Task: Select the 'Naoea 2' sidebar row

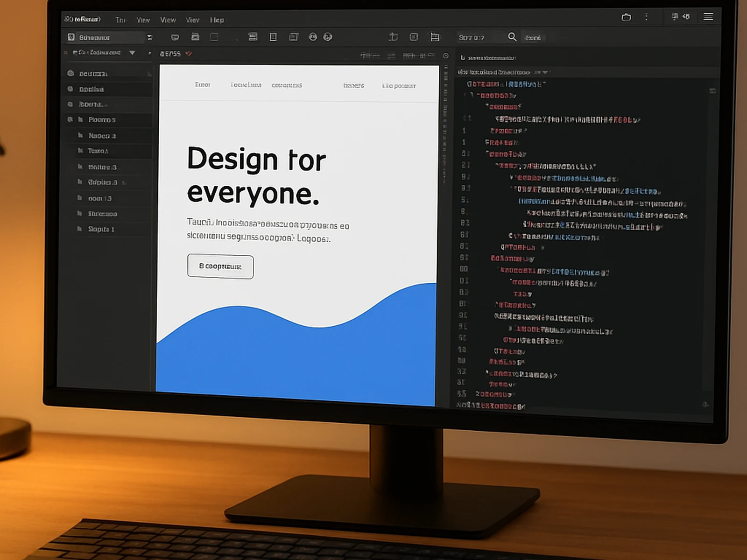Action: pos(110,135)
